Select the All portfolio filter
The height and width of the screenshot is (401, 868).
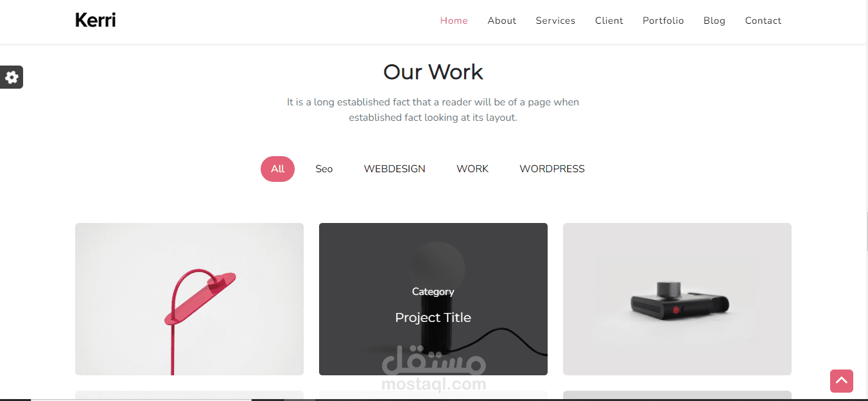pyautogui.click(x=277, y=169)
